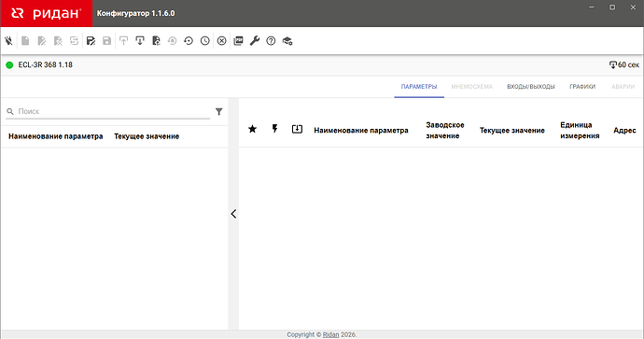Viewport: 644px width, 339px height.
Task: Switch to the ГРАФИКИ tab
Action: [582, 87]
